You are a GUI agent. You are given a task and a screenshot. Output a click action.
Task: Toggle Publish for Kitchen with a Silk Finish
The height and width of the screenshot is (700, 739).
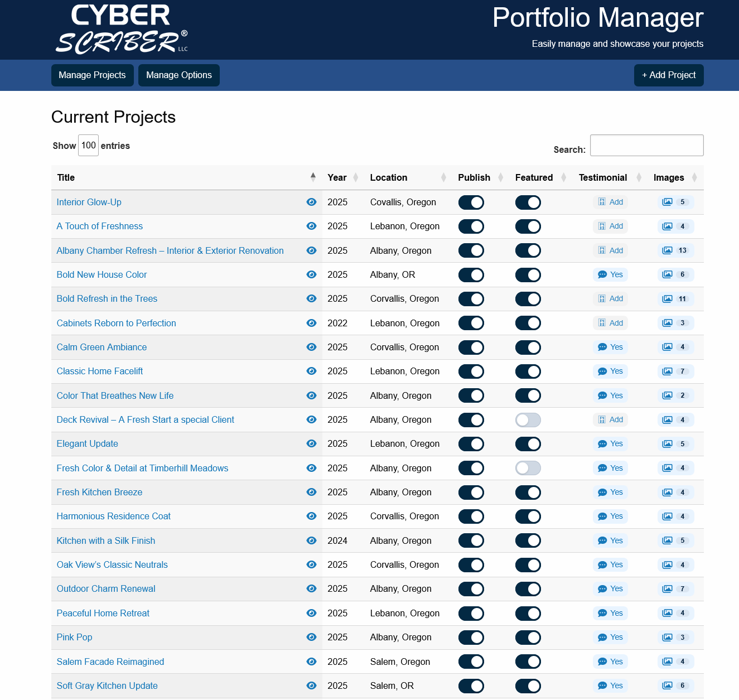[x=471, y=540]
